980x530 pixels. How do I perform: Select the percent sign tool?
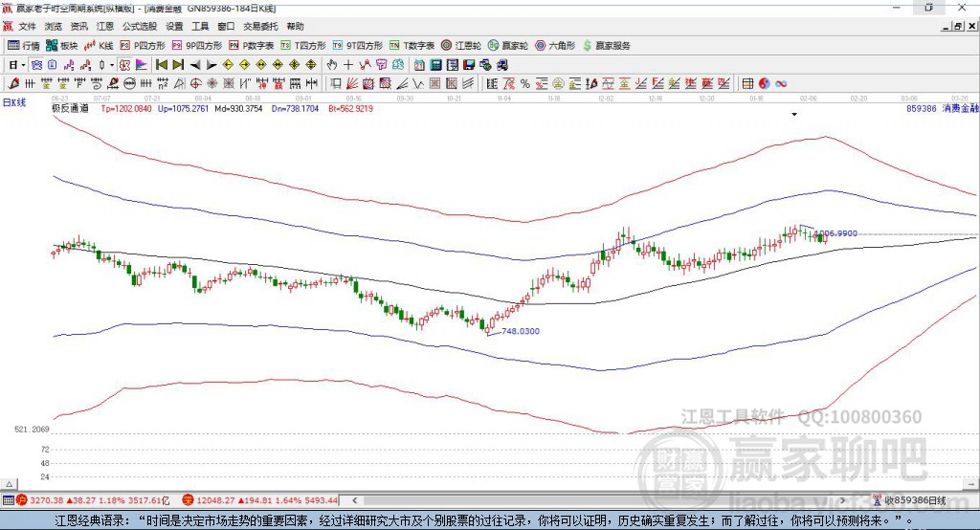pyautogui.click(x=525, y=83)
